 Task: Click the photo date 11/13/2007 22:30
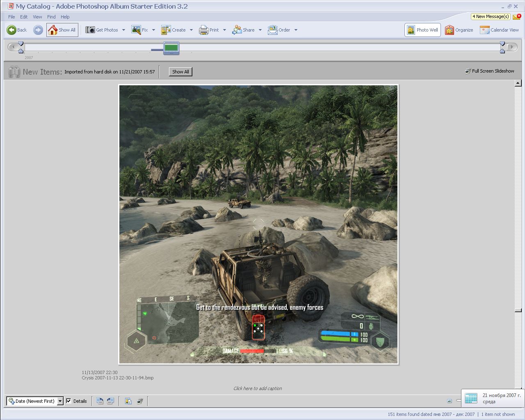click(100, 372)
